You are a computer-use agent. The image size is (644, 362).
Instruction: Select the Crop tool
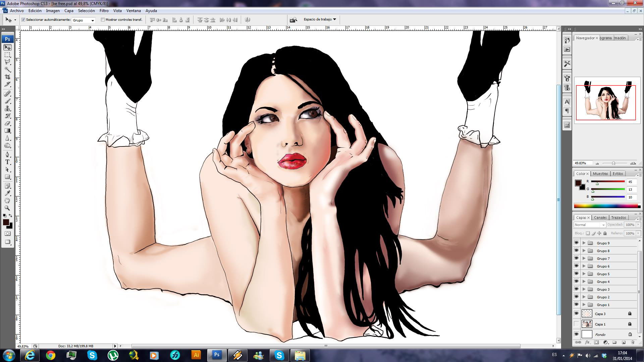(x=7, y=77)
